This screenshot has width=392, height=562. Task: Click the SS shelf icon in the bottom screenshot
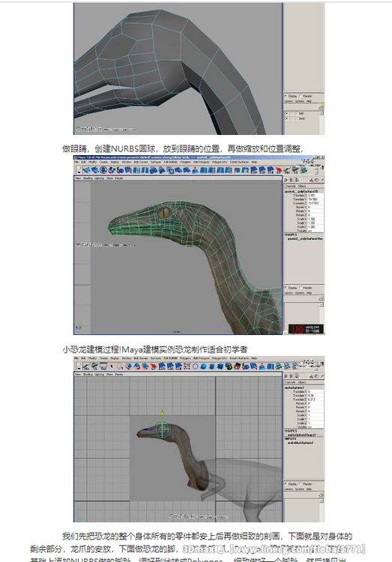click(x=94, y=366)
